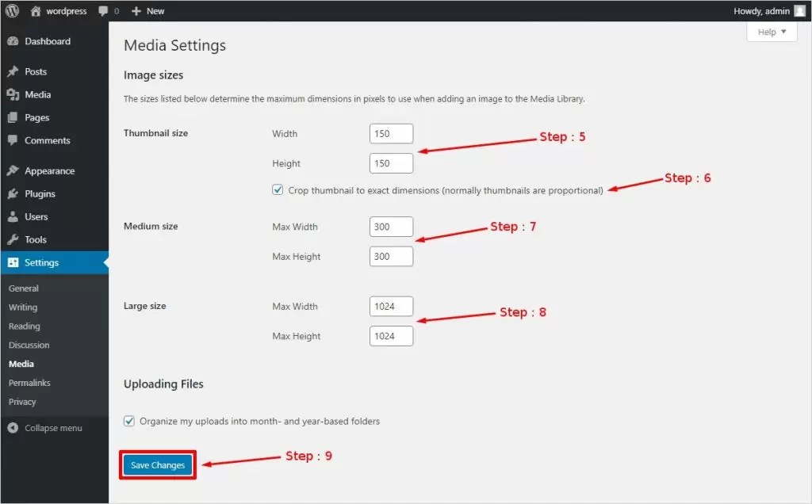Expand the Help dropdown panel
Image resolution: width=812 pixels, height=504 pixels.
770,32
